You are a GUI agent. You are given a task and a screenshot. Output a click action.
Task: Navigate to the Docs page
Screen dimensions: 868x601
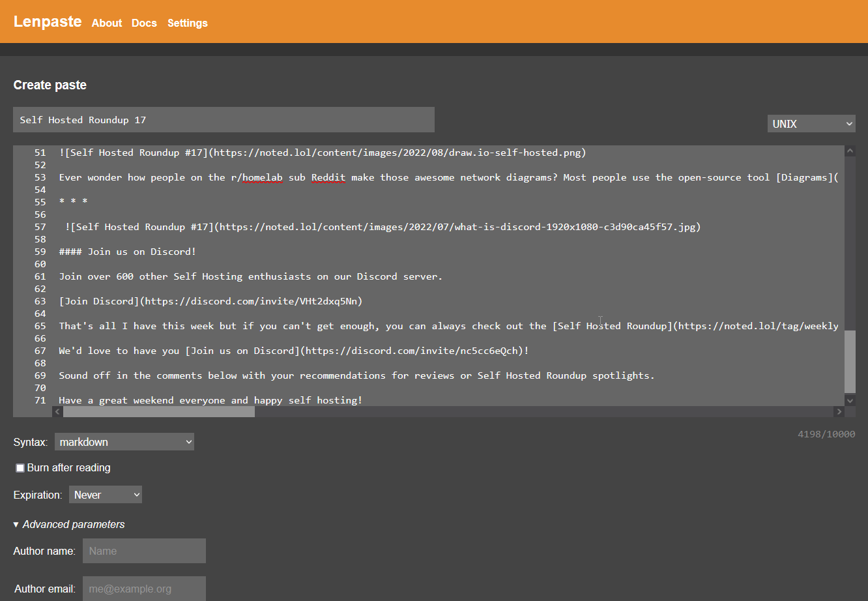(x=143, y=23)
